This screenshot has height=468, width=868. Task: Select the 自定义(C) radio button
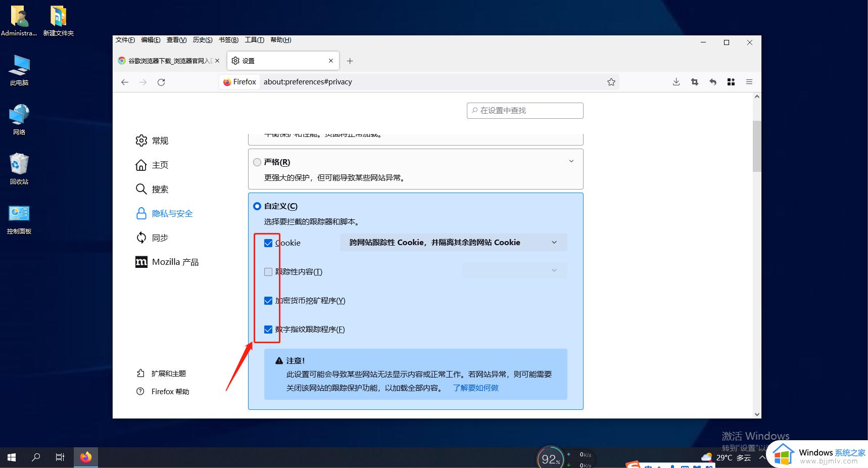[257, 206]
